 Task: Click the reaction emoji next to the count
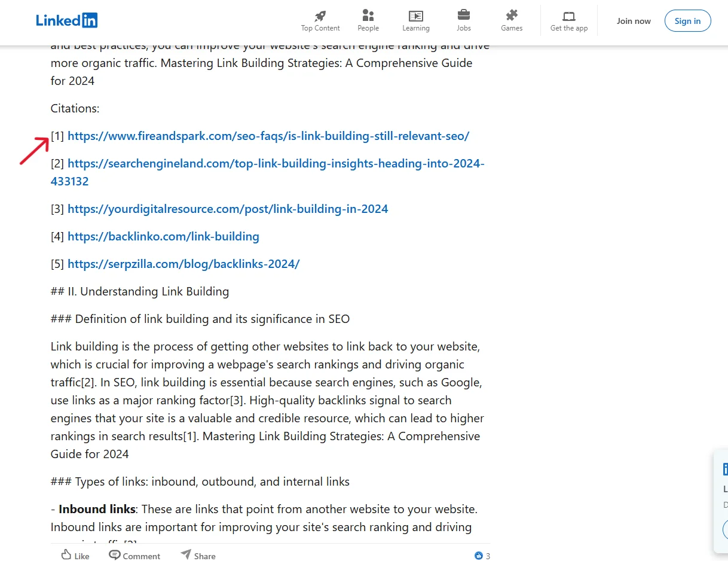pyautogui.click(x=478, y=556)
